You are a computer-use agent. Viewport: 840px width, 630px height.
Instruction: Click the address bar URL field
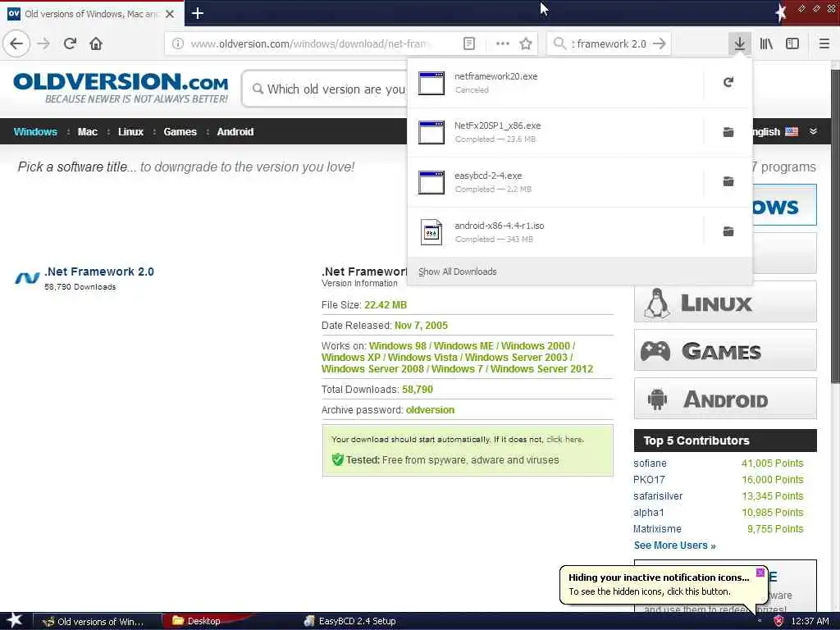[311, 43]
